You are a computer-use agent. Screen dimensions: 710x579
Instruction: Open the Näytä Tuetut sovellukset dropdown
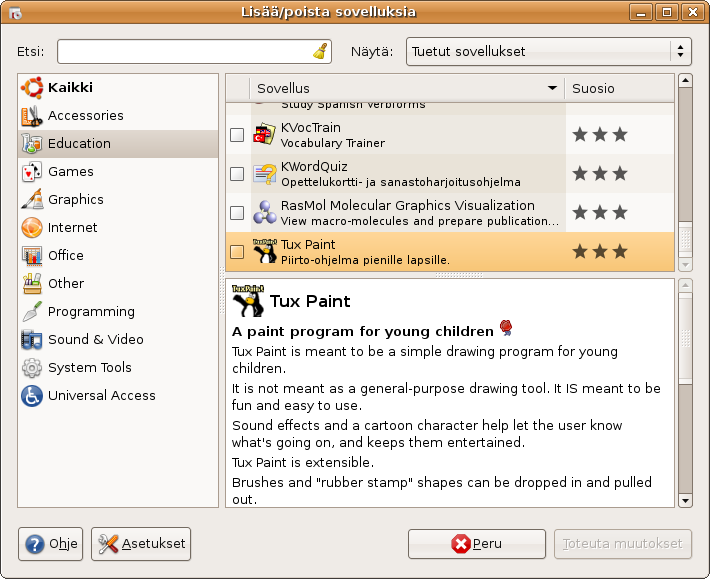pyautogui.click(x=549, y=52)
